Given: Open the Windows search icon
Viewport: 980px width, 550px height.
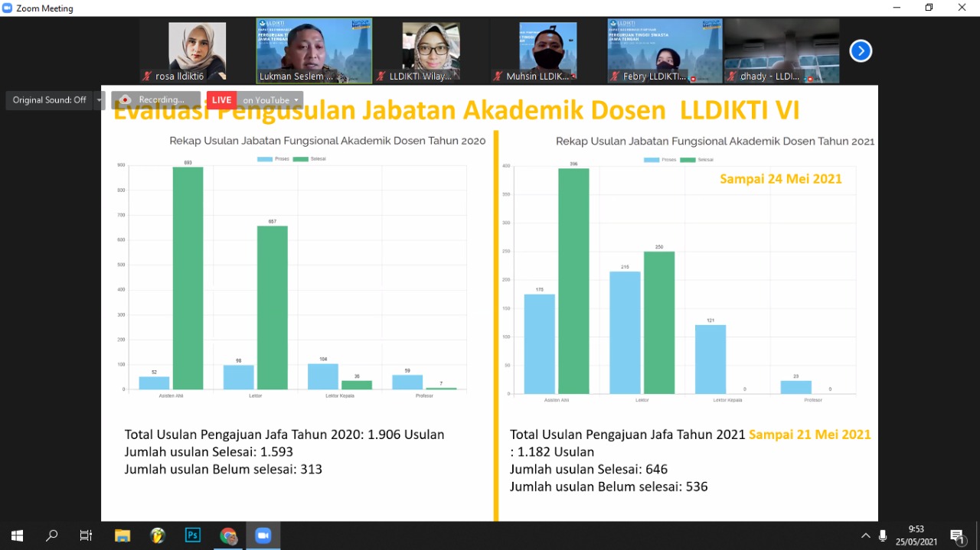Looking at the screenshot, I should click(51, 535).
